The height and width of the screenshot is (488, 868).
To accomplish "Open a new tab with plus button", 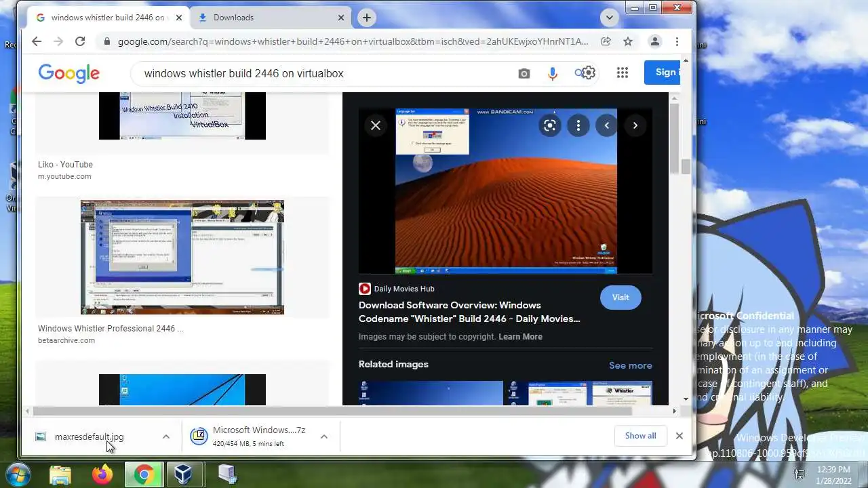I will 367,18.
